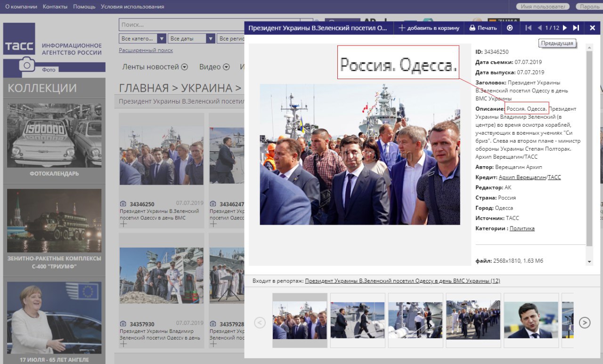Open the 'Все регионы' dropdown
603x364 pixels.
[231, 39]
